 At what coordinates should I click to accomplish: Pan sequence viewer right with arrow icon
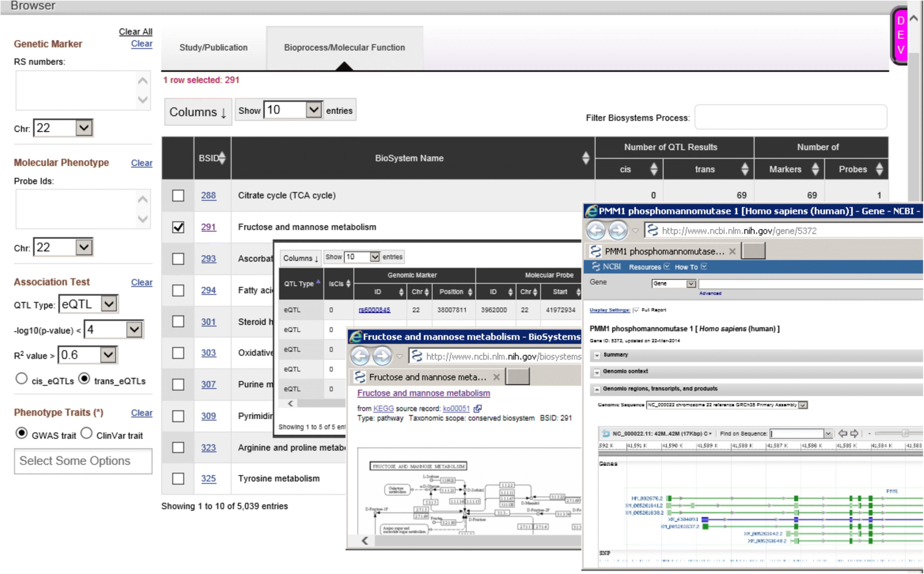(x=854, y=433)
